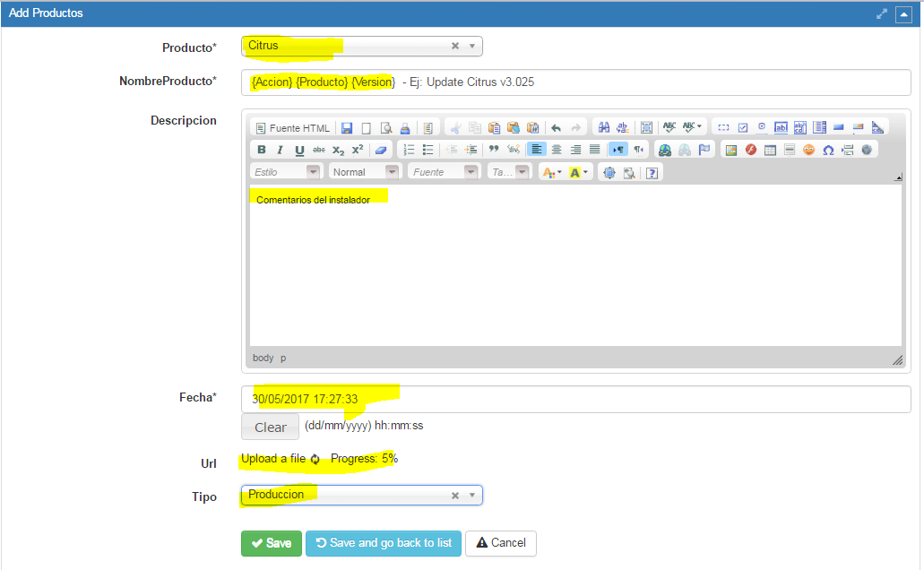Create Div Container icon
Viewport: 924px width, 570px height.
[x=514, y=150]
